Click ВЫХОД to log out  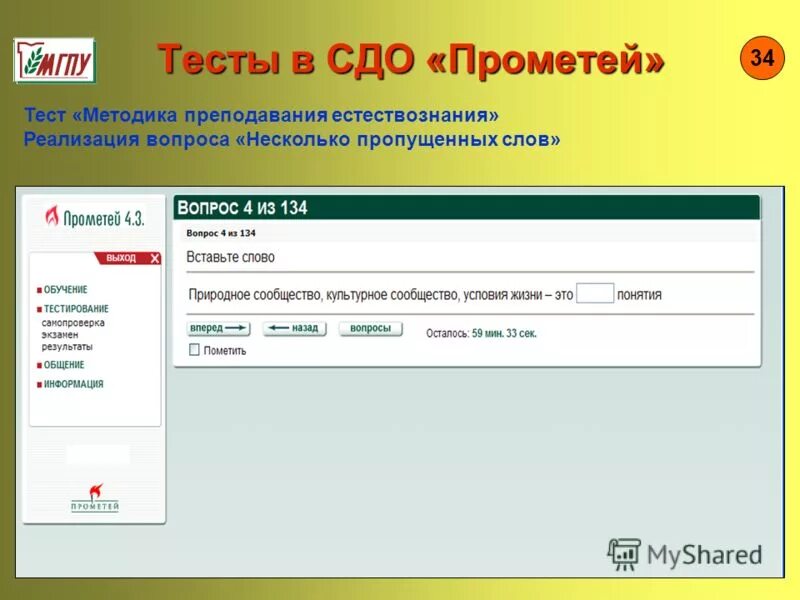tap(120, 259)
